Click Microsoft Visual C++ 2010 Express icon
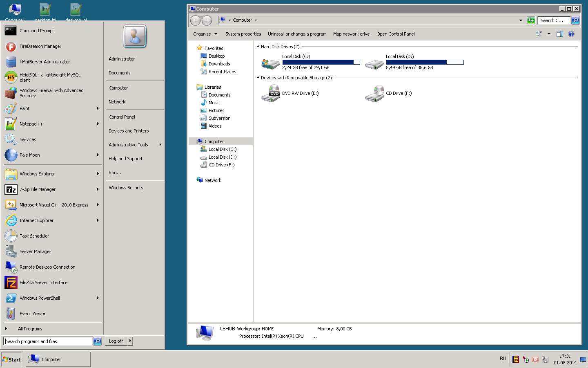 [11, 205]
